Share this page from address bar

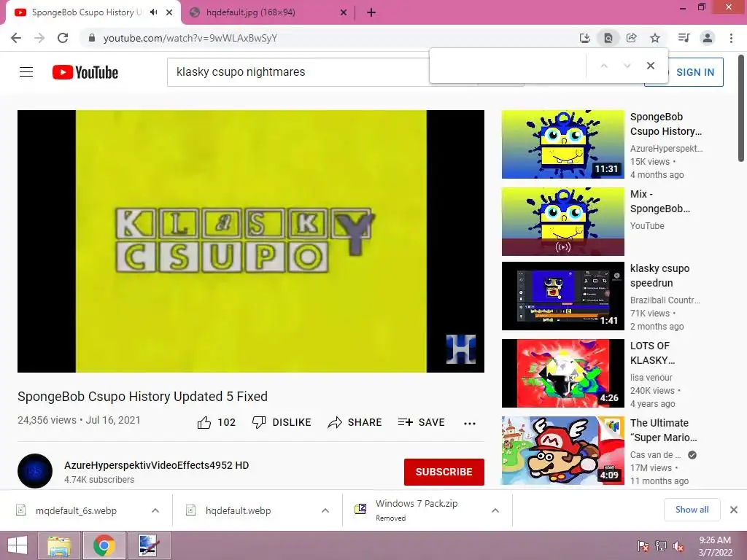pos(631,38)
